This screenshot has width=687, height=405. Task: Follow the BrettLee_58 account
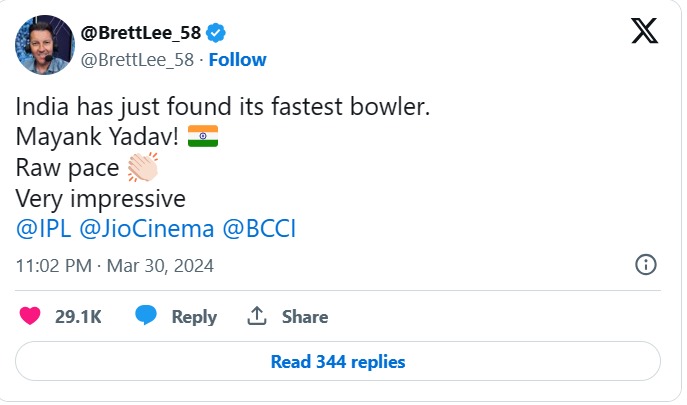point(237,59)
